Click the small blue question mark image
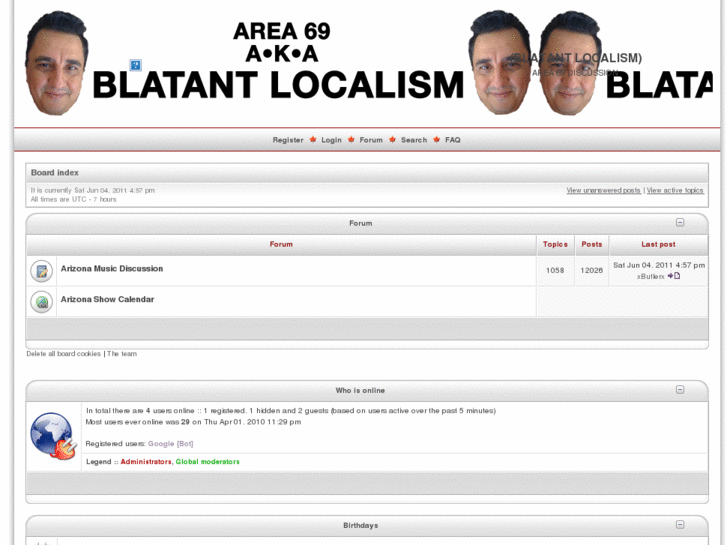 coord(135,65)
